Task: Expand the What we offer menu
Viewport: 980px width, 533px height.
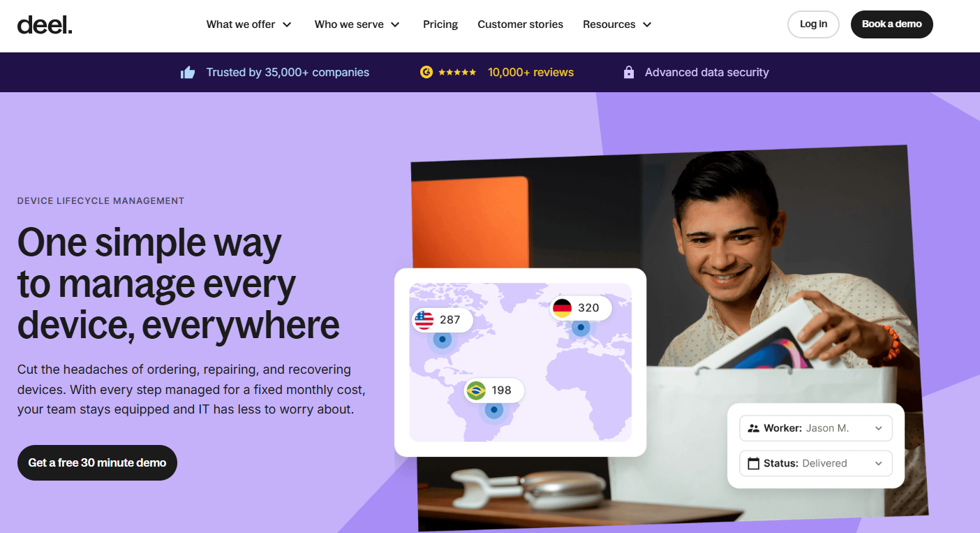Action: 249,24
